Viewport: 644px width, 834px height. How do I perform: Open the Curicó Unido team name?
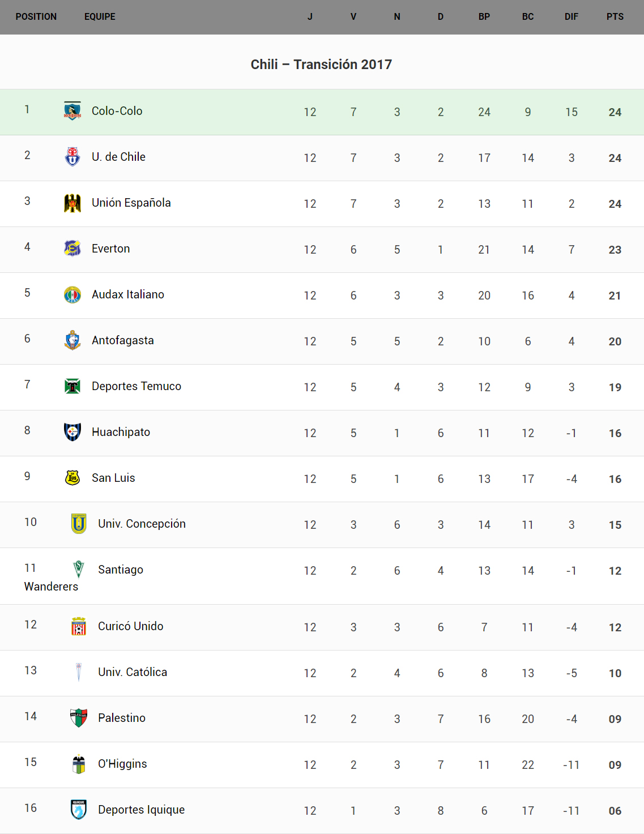point(130,626)
